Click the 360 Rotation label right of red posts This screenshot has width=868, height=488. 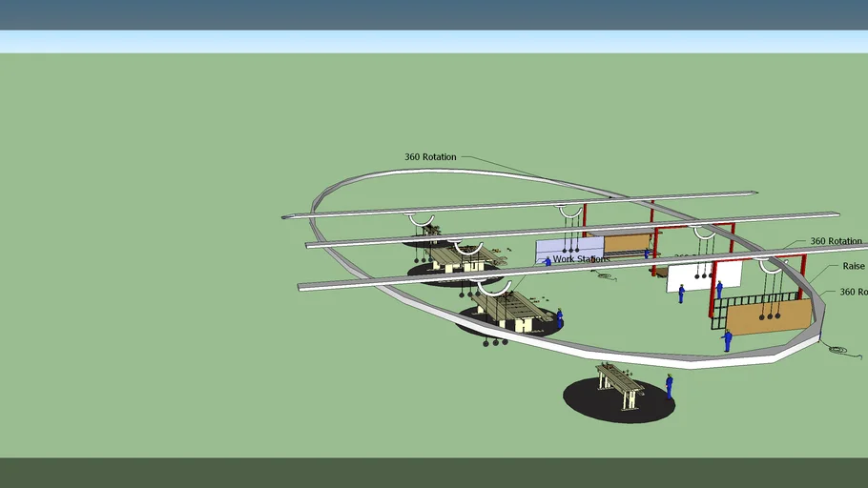click(x=836, y=242)
